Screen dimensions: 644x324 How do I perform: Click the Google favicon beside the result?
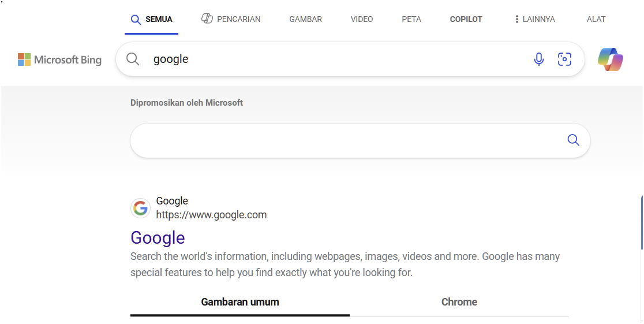tap(140, 208)
